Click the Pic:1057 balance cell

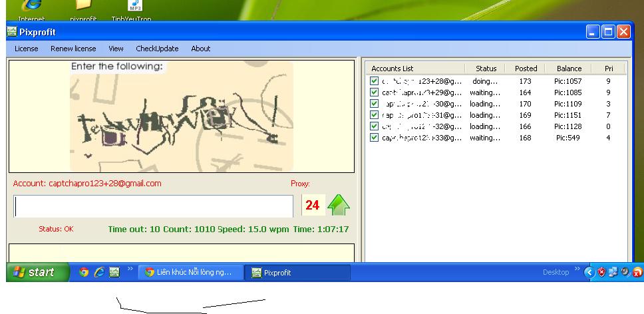568,81
